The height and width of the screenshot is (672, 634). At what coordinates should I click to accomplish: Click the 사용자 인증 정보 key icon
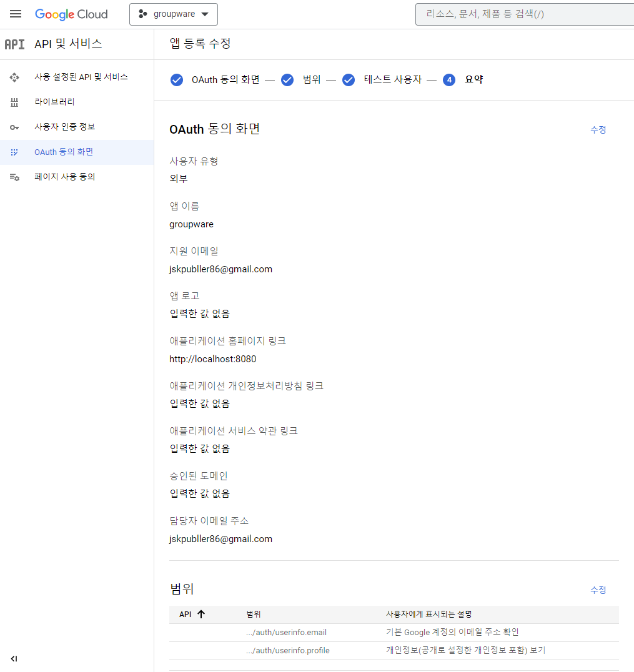coord(14,127)
